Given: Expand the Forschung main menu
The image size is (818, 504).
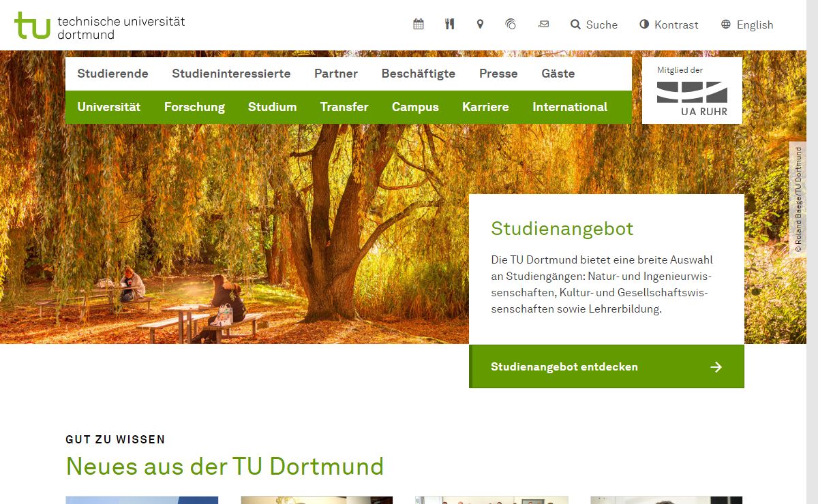Looking at the screenshot, I should (x=194, y=107).
